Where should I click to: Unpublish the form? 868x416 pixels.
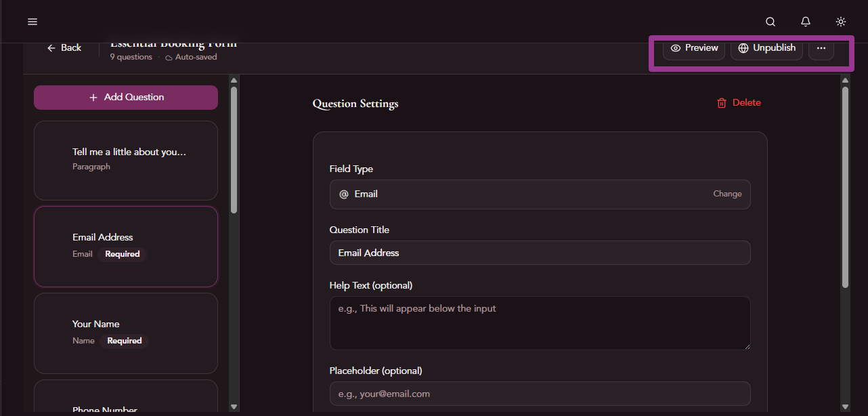[766, 47]
